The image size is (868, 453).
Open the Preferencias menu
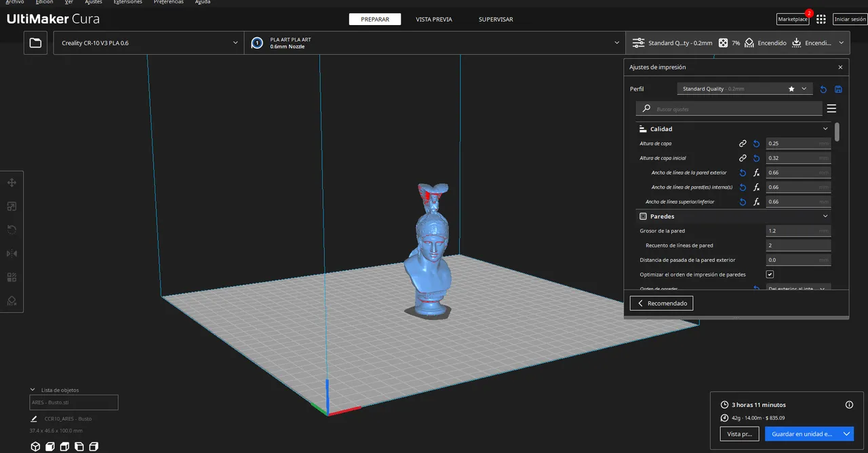[x=168, y=2]
